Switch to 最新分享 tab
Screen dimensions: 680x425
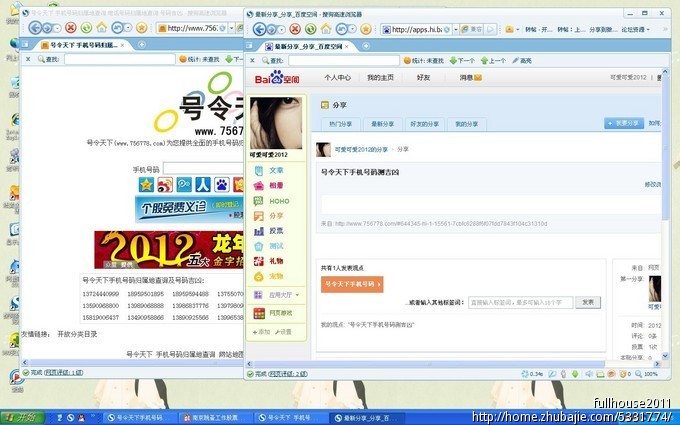382,124
